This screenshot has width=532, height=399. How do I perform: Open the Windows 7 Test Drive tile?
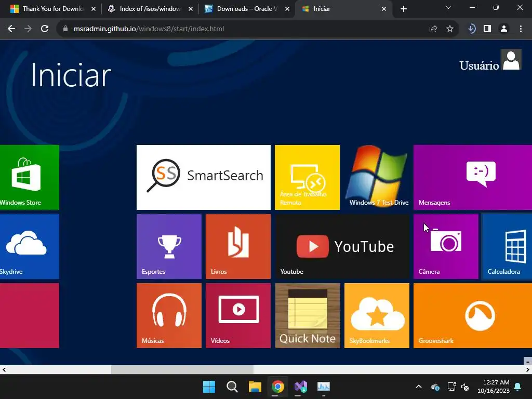(x=377, y=178)
